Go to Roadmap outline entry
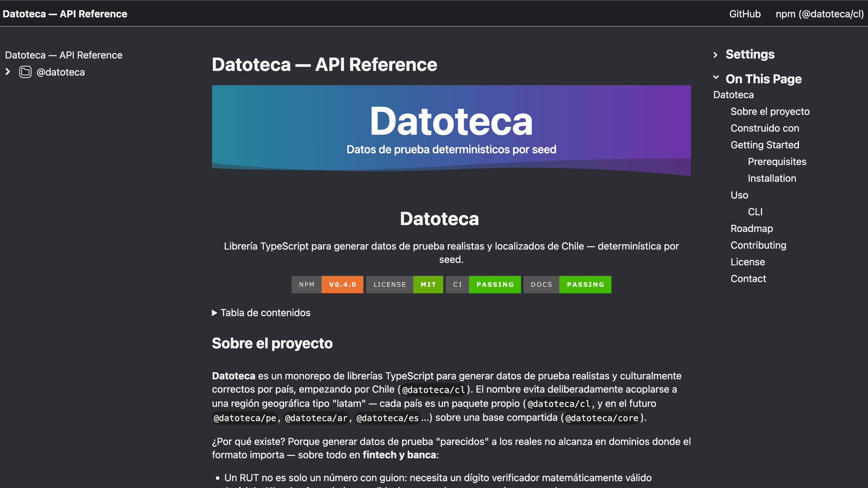The width and height of the screenshot is (868, 488). (752, 229)
